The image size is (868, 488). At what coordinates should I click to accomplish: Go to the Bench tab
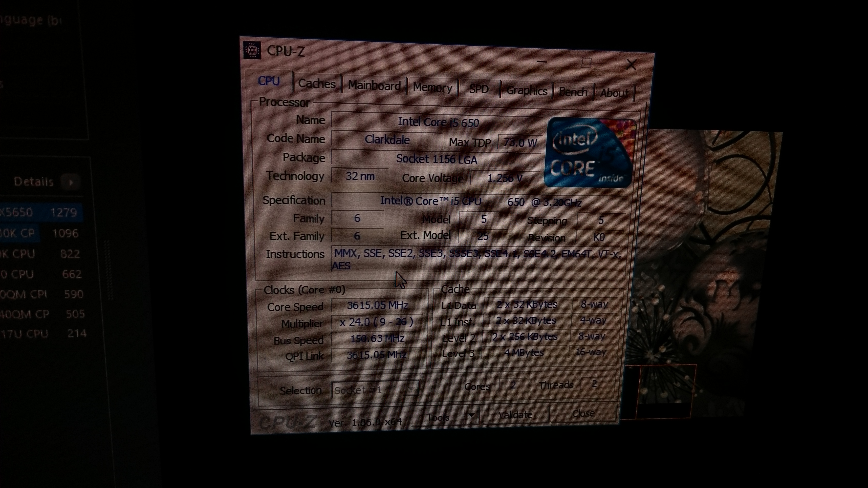pos(573,92)
